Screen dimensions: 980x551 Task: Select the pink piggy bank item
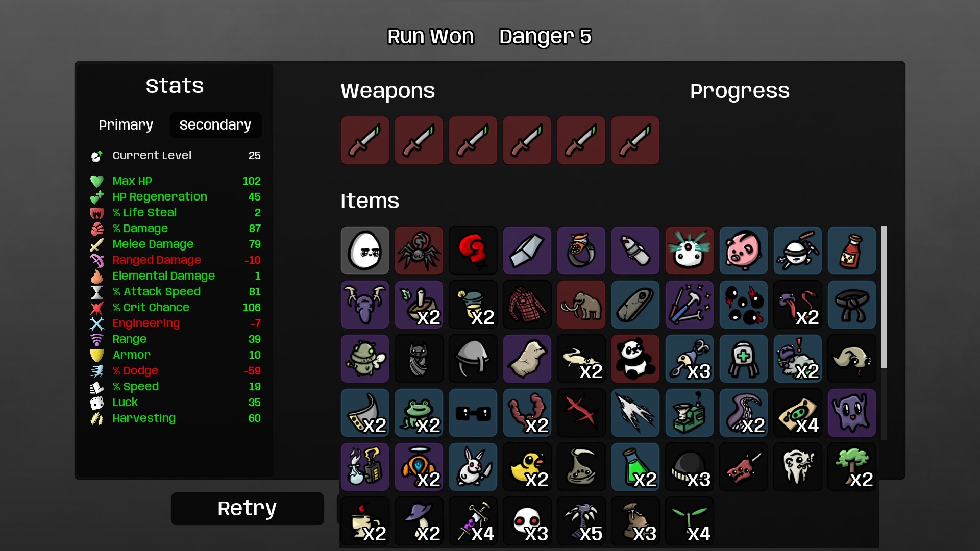[x=744, y=251]
